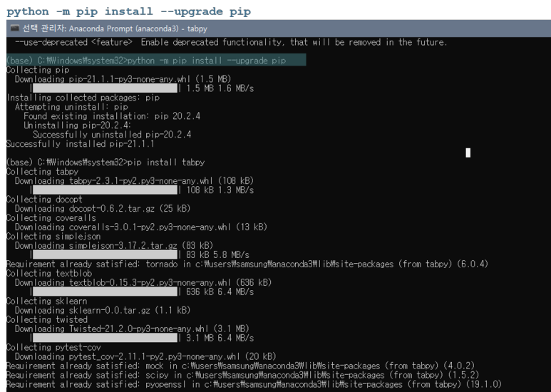551x392 pixels.
Task: Click the 'Collecting pytest-cov' line
Action: 53,347
